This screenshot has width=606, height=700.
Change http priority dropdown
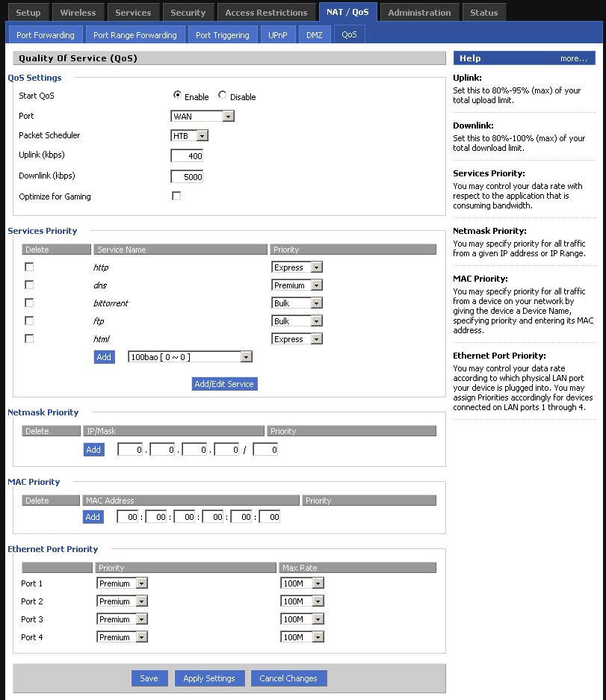pos(297,267)
